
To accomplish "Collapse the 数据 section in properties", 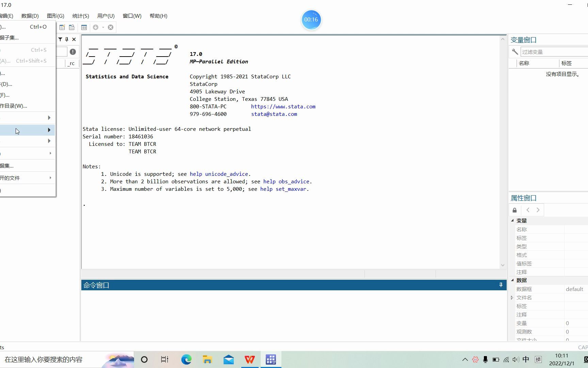I will click(512, 280).
